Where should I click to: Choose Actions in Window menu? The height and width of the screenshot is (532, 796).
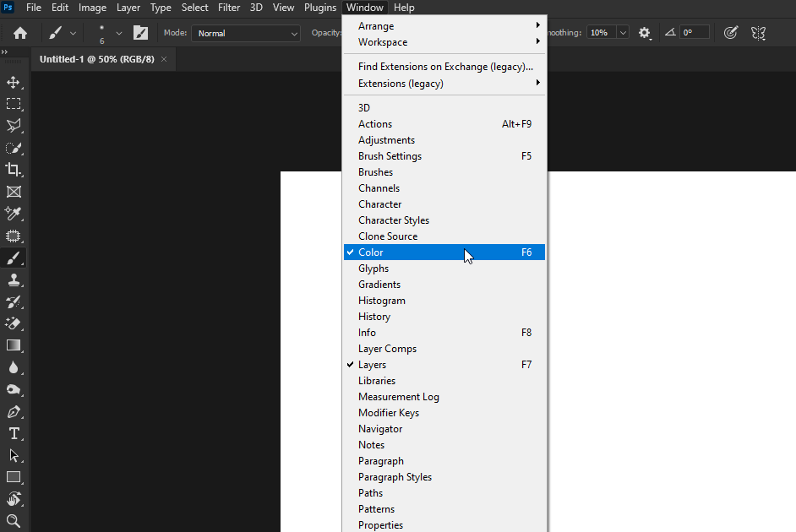click(x=444, y=124)
